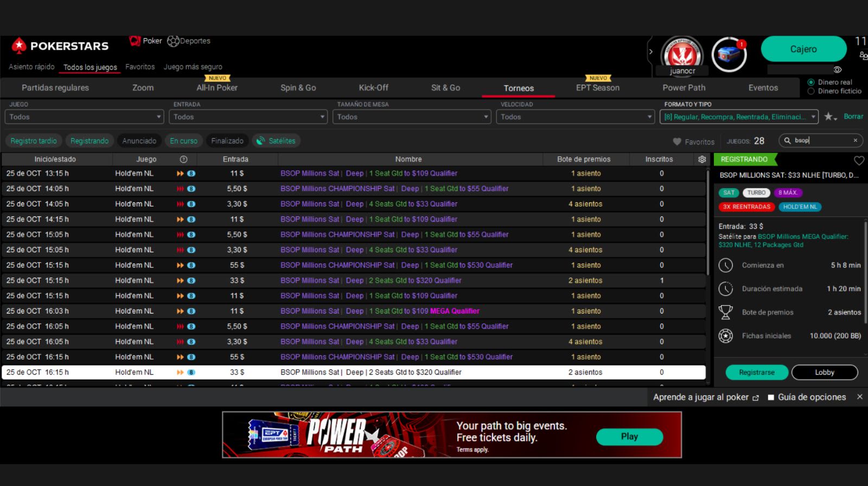Click the search magnifier icon
868x486 pixels.
click(x=787, y=140)
